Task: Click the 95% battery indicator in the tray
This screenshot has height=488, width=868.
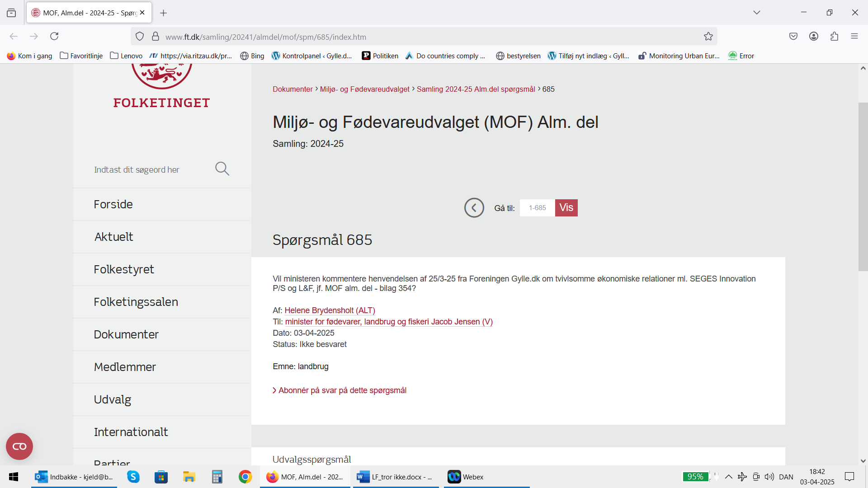Action: pos(695,477)
